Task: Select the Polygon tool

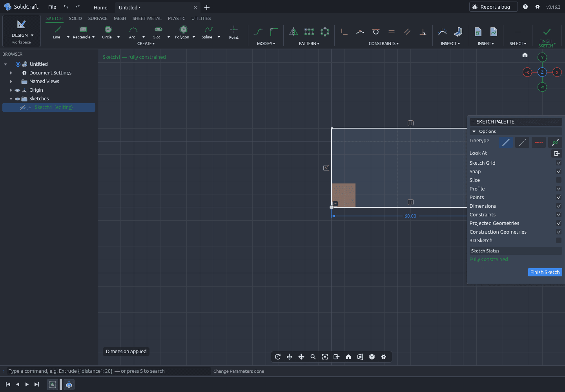Action: point(182,32)
